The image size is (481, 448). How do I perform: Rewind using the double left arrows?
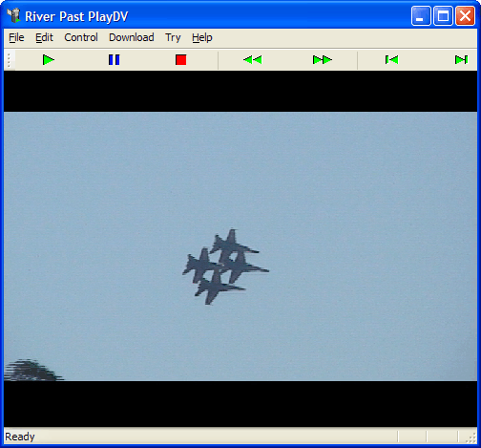tap(253, 59)
